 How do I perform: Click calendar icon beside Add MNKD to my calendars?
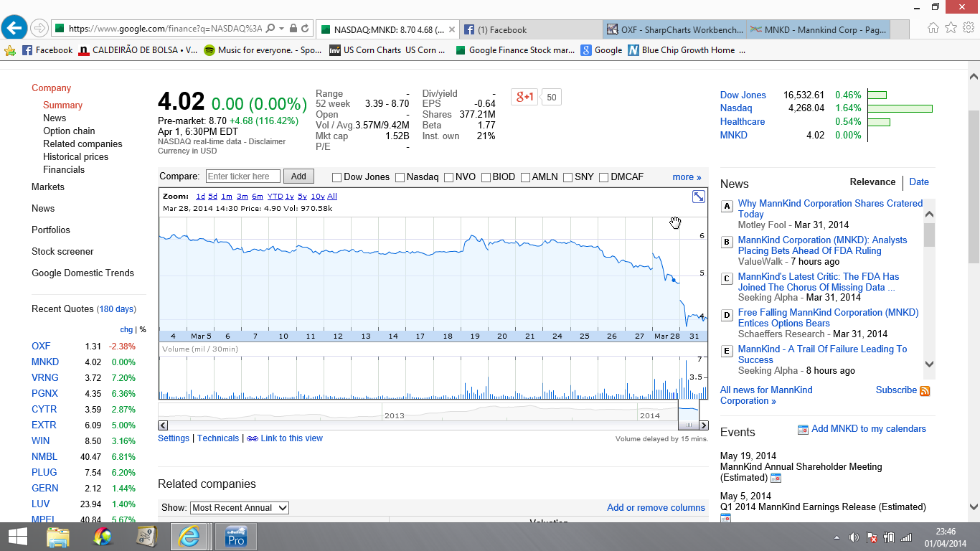[x=804, y=429]
